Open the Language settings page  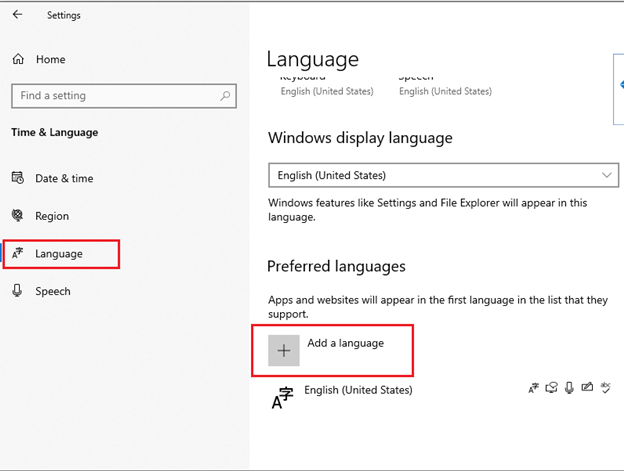[59, 254]
